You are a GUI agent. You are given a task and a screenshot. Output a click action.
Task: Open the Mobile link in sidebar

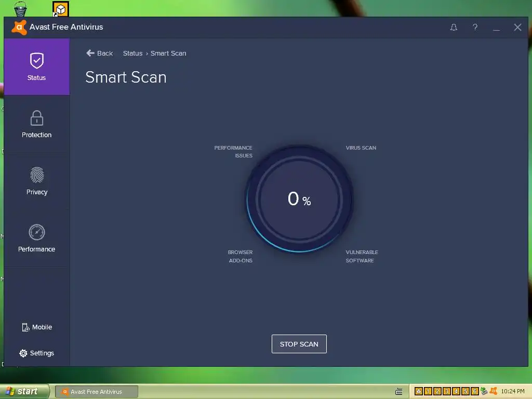click(x=37, y=327)
